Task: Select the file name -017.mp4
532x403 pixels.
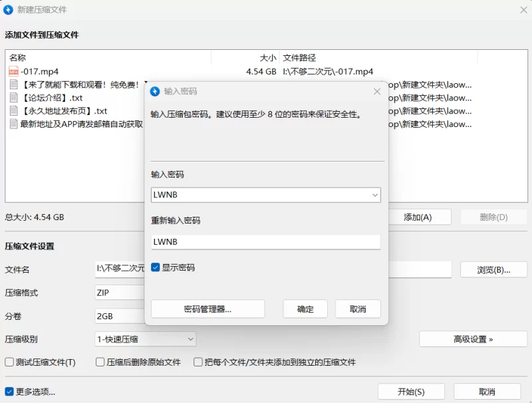Action: pyautogui.click(x=39, y=72)
